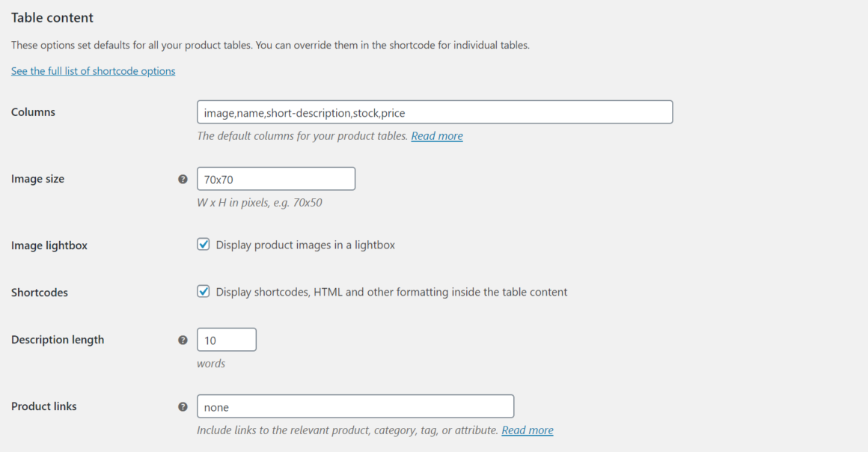
Task: Click the Image size row label
Action: coord(37,179)
